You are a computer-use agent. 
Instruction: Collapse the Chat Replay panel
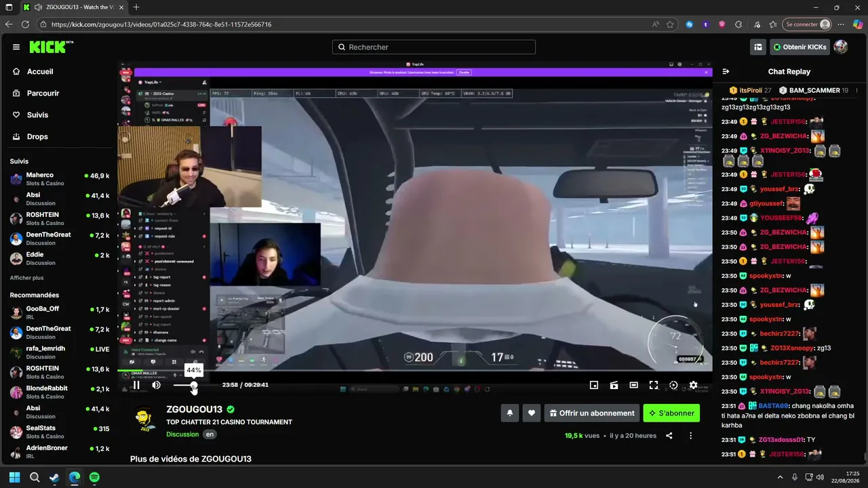726,71
